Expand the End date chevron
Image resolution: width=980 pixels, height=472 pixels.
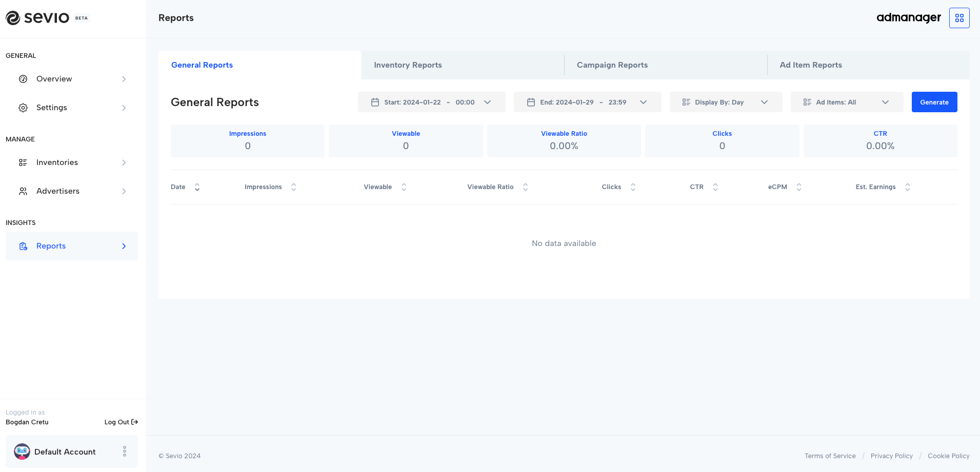644,101
